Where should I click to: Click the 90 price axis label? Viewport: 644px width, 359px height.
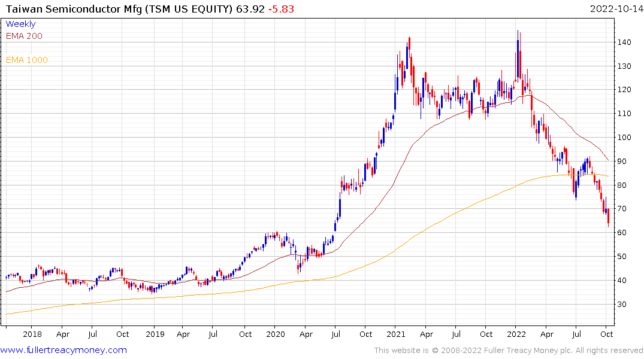coord(622,162)
